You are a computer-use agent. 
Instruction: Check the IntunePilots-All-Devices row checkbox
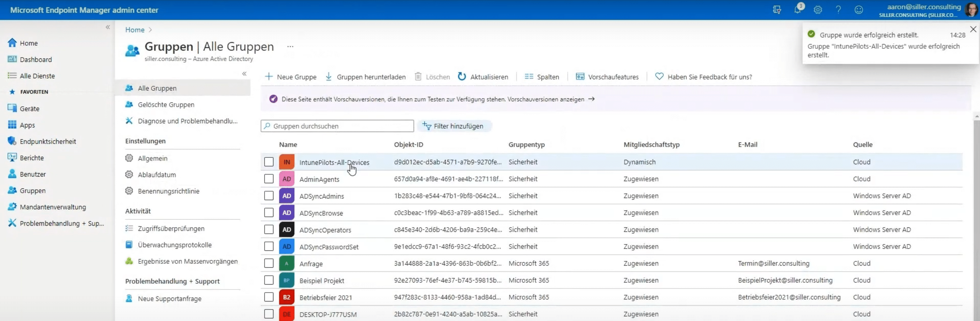tap(269, 162)
